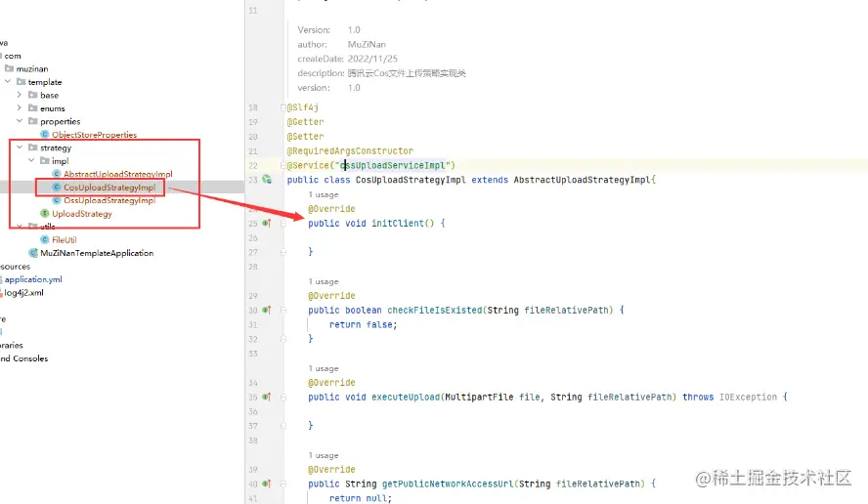Click the IOException type in throws clause
Viewport: 868px width, 504px height.
748,397
